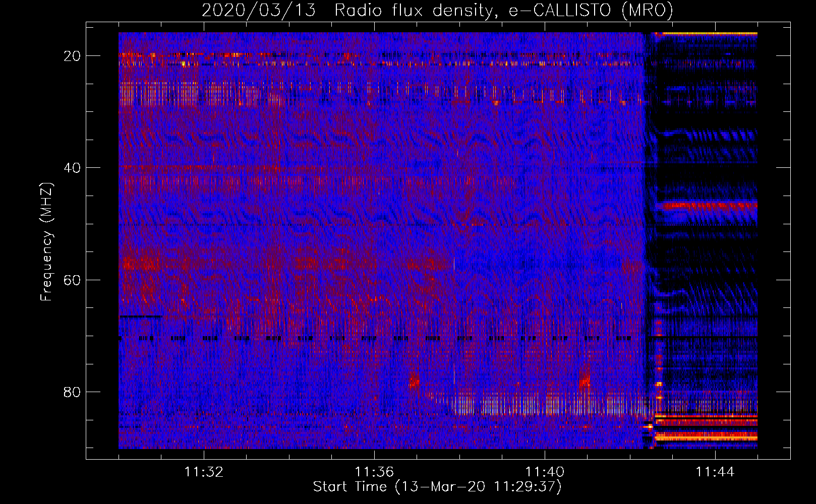
Task: Click the '11:32' time tick label
Action: click(x=204, y=472)
